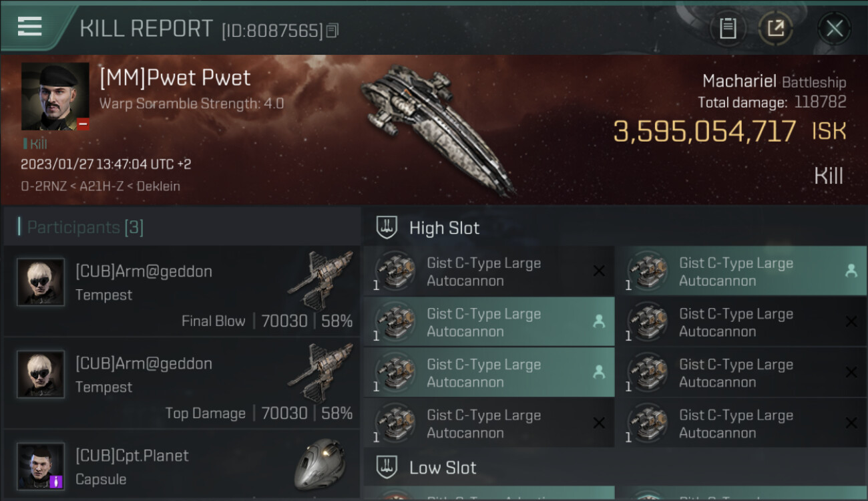The width and height of the screenshot is (868, 501).
Task: Click the clipboard report icon
Action: pos(728,28)
